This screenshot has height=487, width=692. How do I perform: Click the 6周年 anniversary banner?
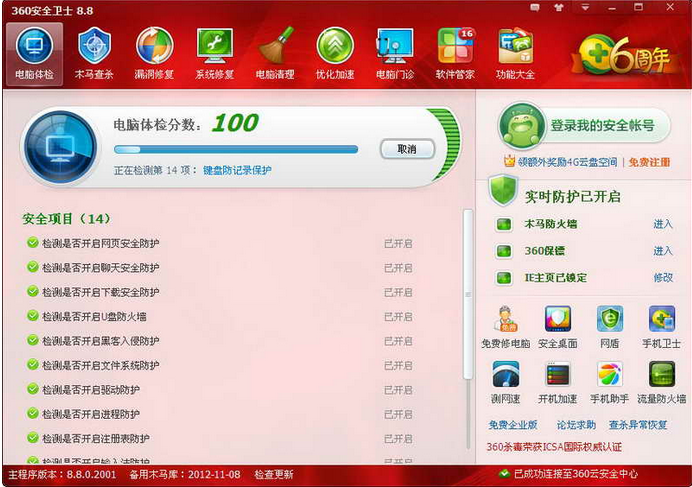point(624,56)
